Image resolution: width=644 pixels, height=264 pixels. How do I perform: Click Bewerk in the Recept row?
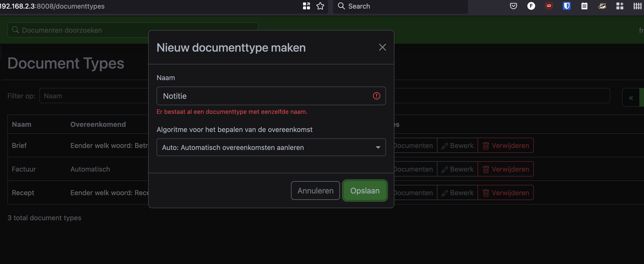point(457,193)
